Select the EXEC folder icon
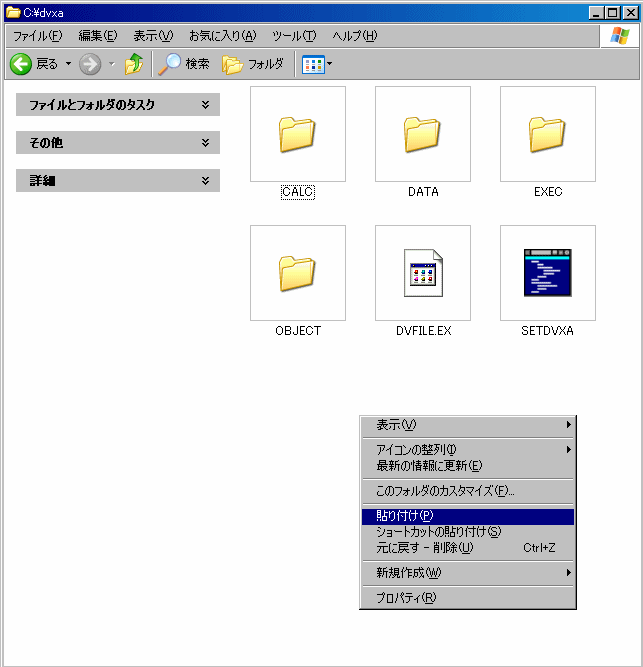The width and height of the screenshot is (643, 667). [547, 134]
